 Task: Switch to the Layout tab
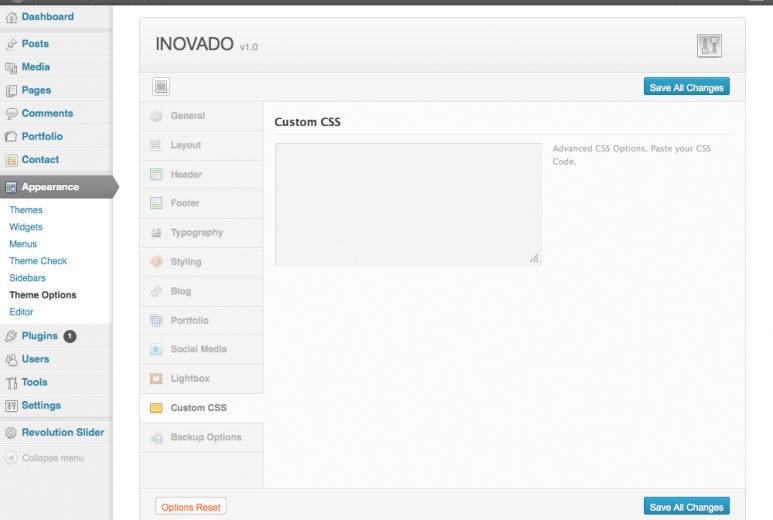[x=202, y=145]
